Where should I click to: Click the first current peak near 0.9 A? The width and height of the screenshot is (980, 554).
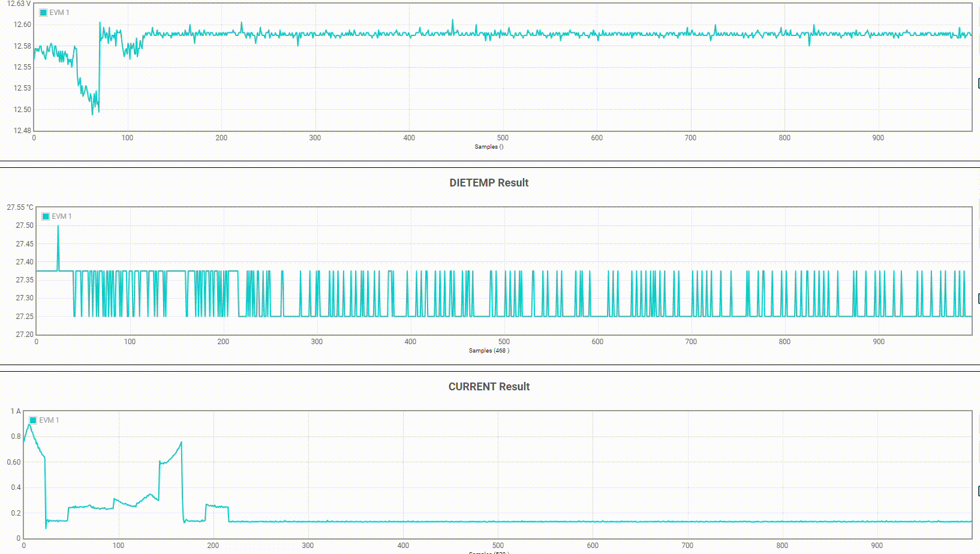pos(29,425)
